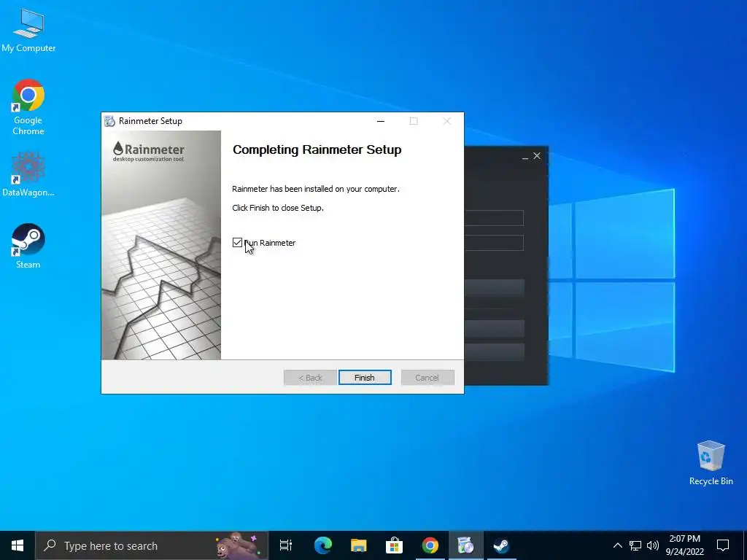
Task: Select the DataWagon desktop shortcut
Action: coord(28,174)
